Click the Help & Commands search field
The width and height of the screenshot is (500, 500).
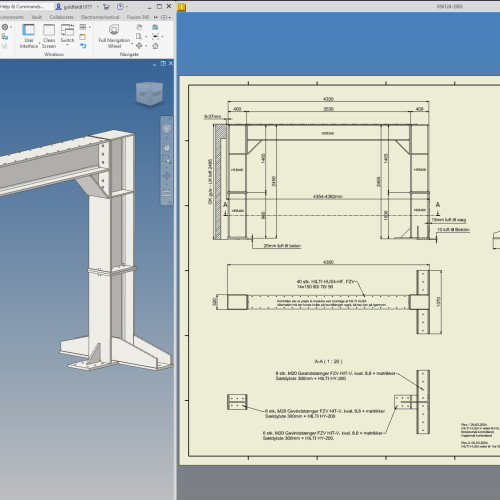26,6
